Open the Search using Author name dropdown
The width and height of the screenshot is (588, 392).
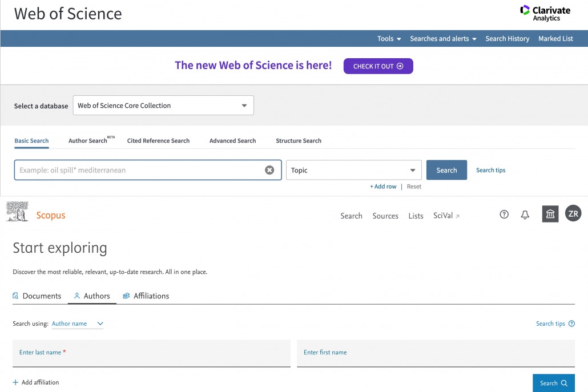coord(77,324)
